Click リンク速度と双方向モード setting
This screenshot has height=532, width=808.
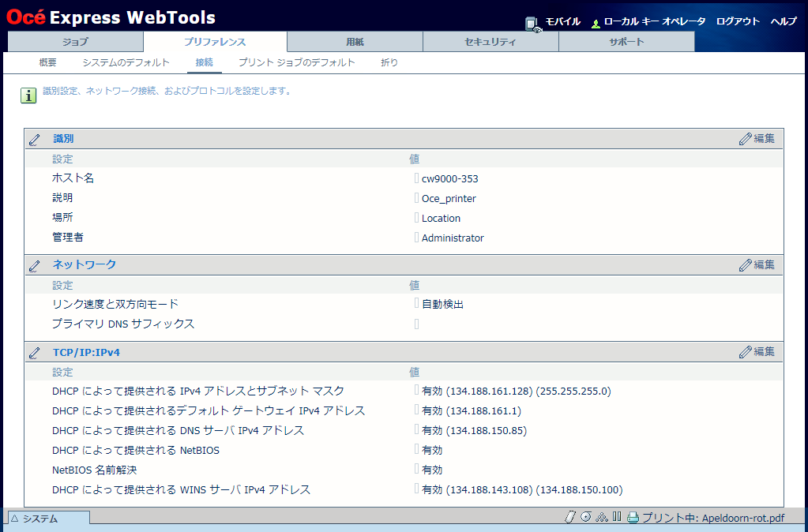115,305
